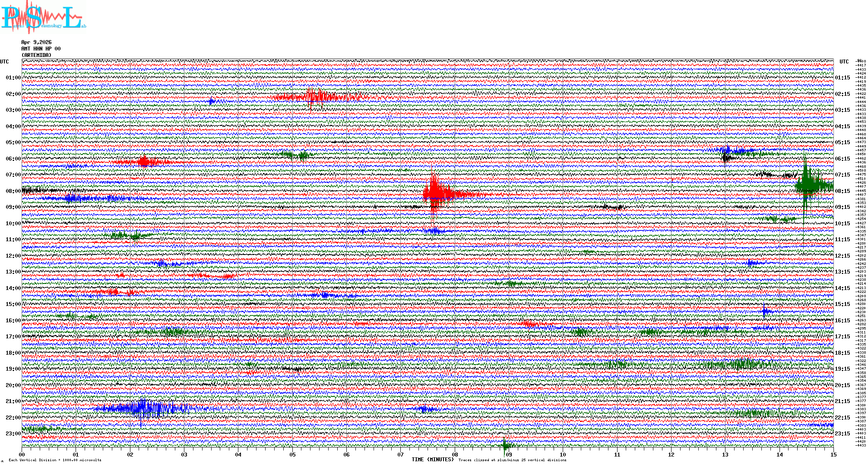Click the top-right UTC label
The height and width of the screenshot is (466, 868).
[x=844, y=62]
